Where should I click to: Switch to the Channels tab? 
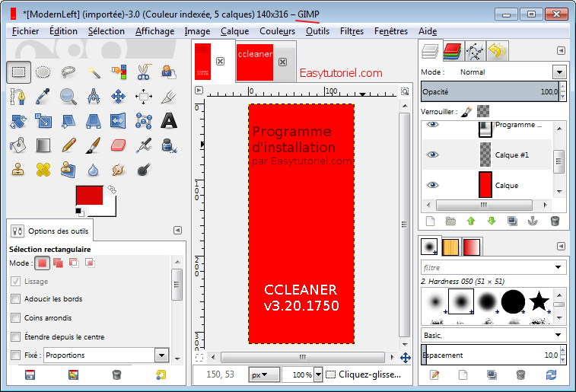pyautogui.click(x=453, y=51)
